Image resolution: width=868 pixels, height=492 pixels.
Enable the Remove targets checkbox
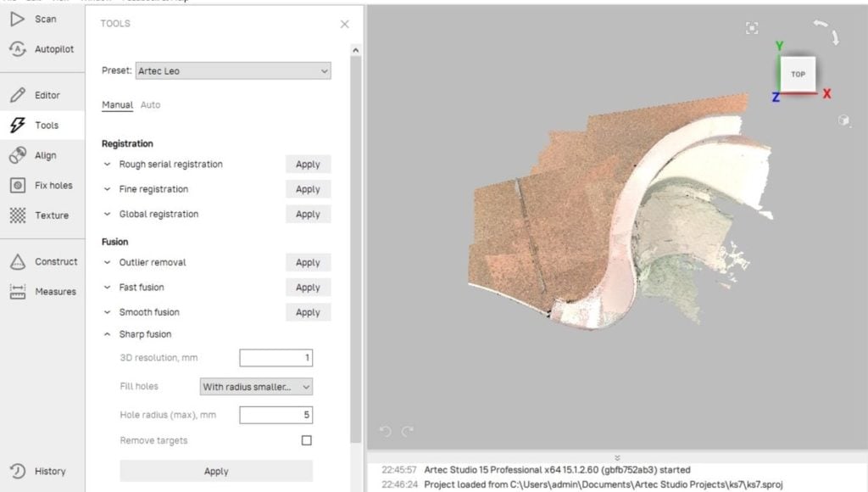[x=306, y=440]
